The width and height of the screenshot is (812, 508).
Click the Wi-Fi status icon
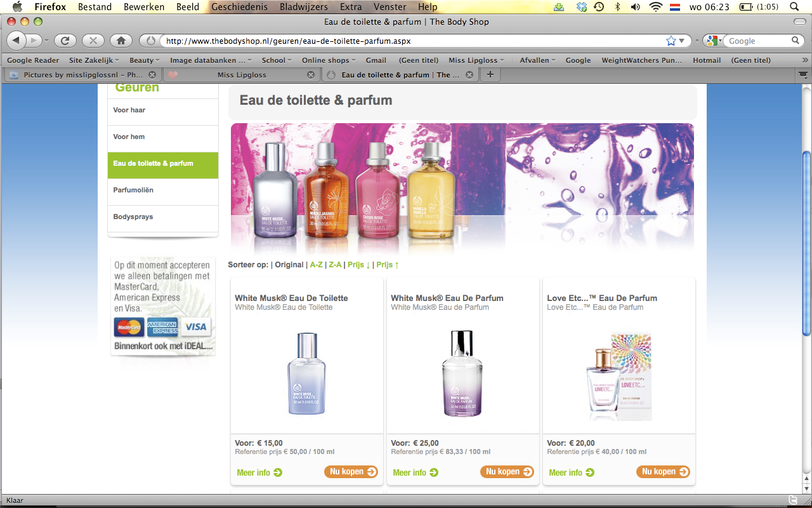point(655,7)
